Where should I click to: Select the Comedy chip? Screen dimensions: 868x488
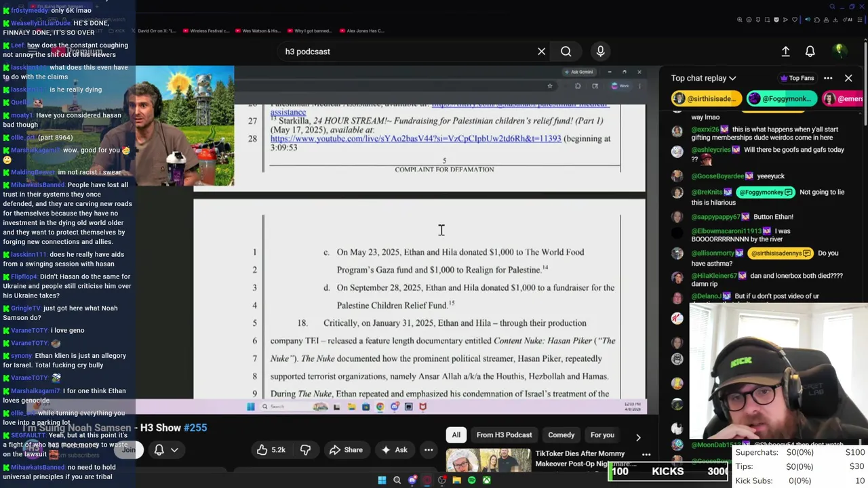coord(561,435)
